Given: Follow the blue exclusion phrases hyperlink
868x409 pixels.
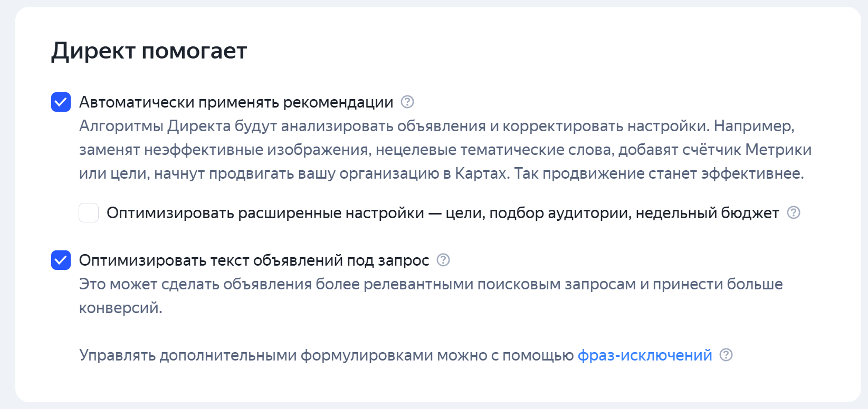Looking at the screenshot, I should click(x=644, y=355).
